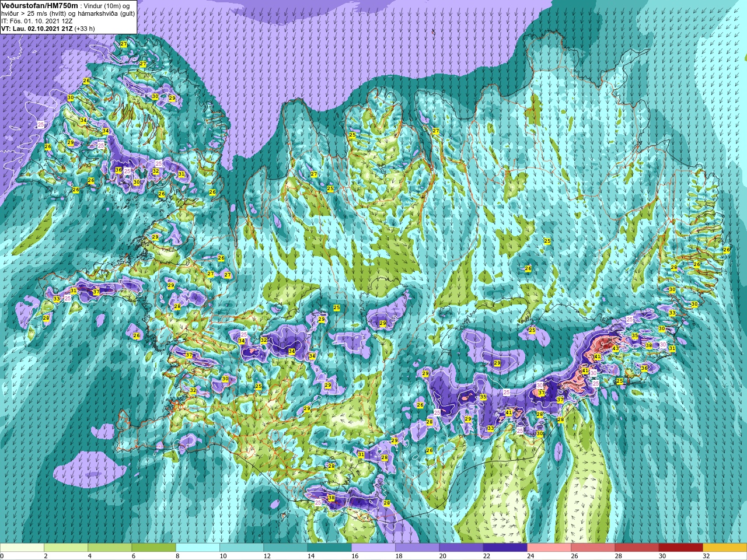Click the legend tick label 16
This screenshot has width=747, height=560.
tap(355, 556)
